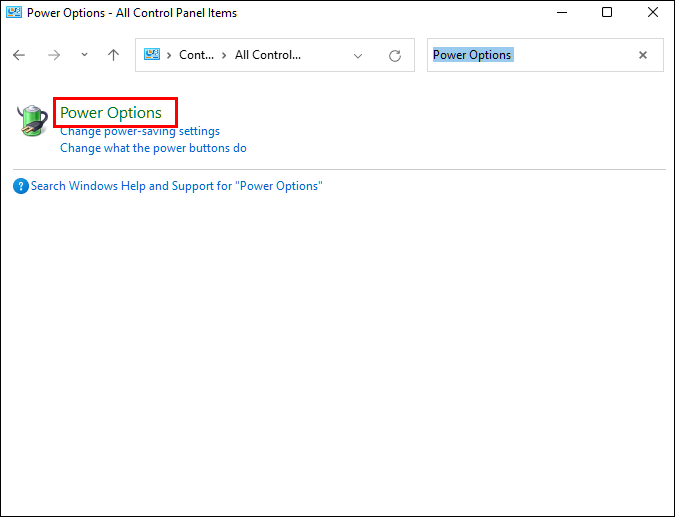This screenshot has width=675, height=517.
Task: Refresh the Control Panel view
Action: (395, 56)
